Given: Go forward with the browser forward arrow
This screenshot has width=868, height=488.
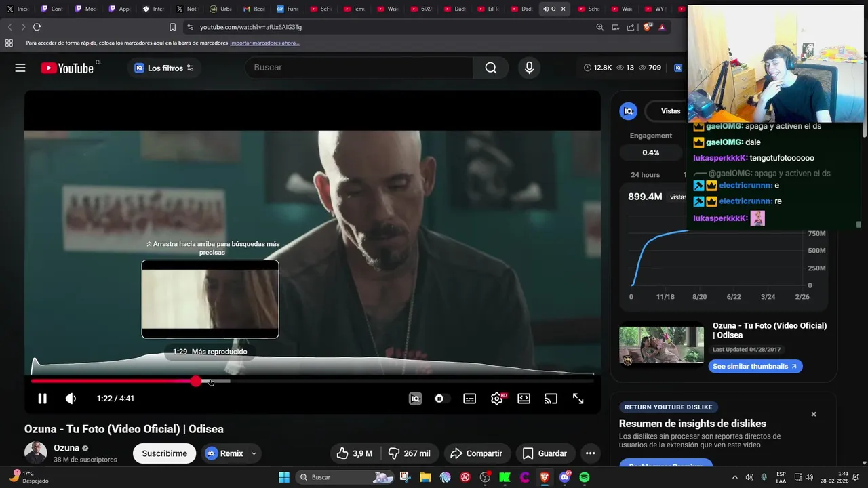Looking at the screenshot, I should 23,27.
